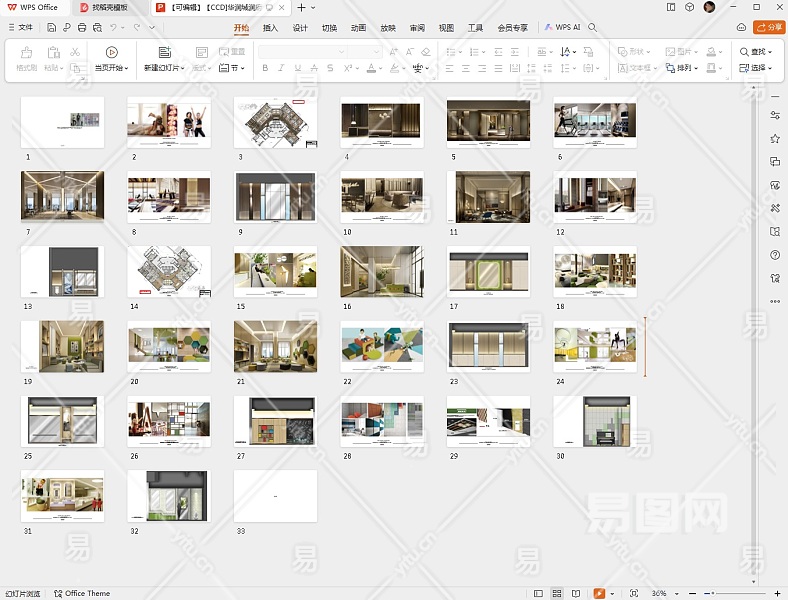Click the 当页开始 slideshow play icon
The width and height of the screenshot is (788, 600).
point(111,52)
